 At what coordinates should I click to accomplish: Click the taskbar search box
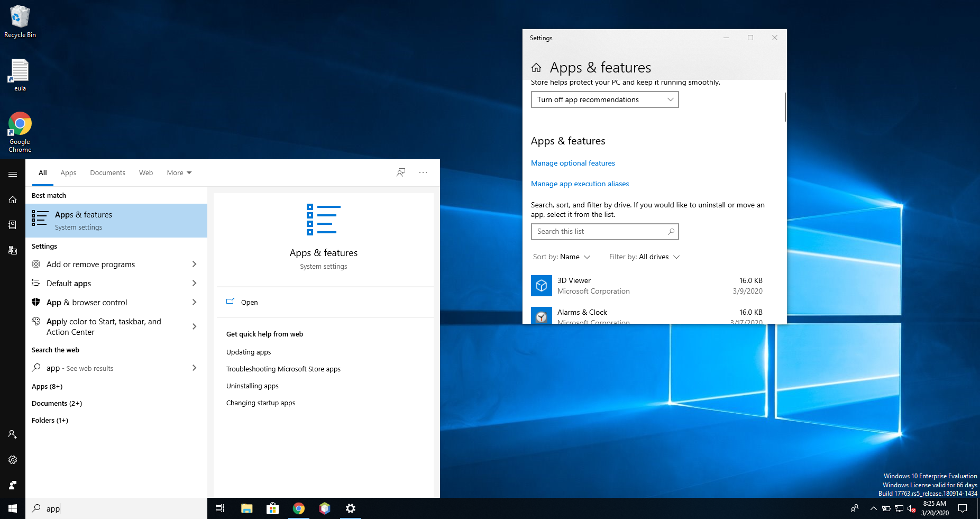[116, 508]
